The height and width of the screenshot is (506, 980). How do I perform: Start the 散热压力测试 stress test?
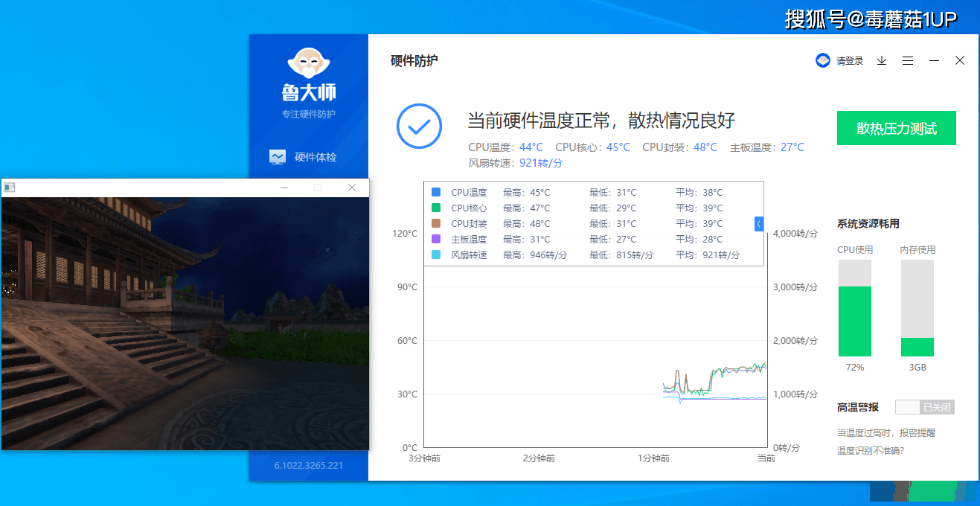click(x=897, y=128)
